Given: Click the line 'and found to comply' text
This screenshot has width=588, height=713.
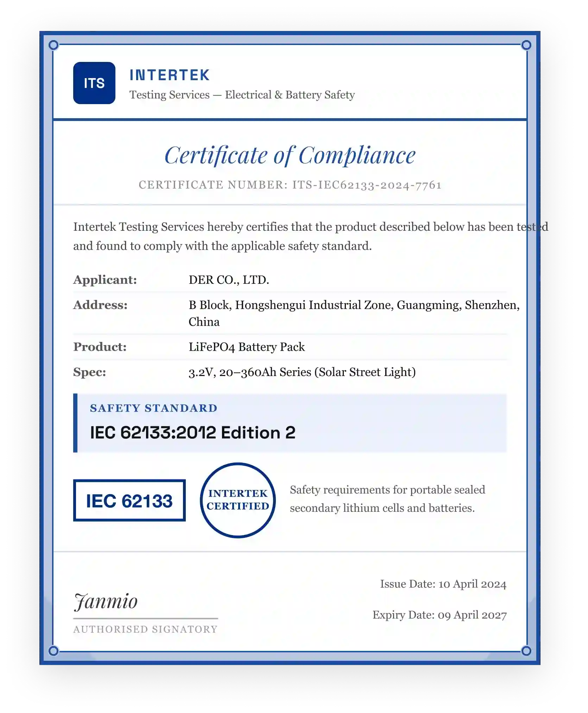Looking at the screenshot, I should pos(222,246).
